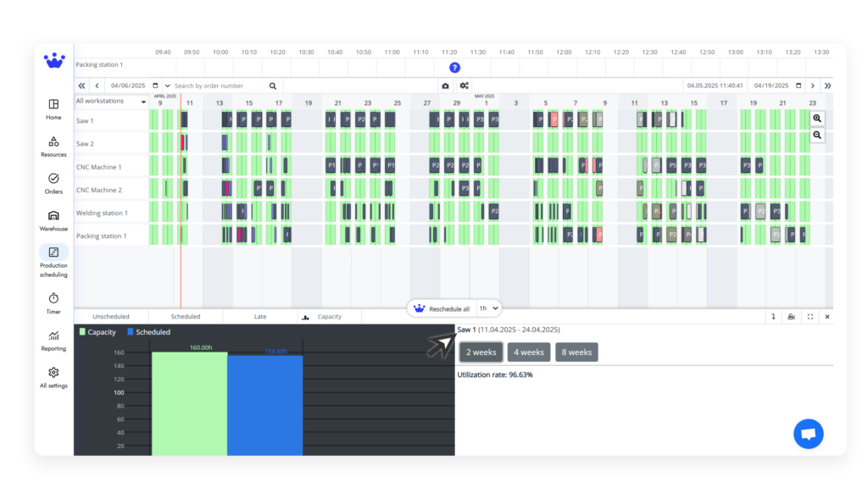
Task: Go to Resources in the sidebar
Action: pyautogui.click(x=53, y=141)
